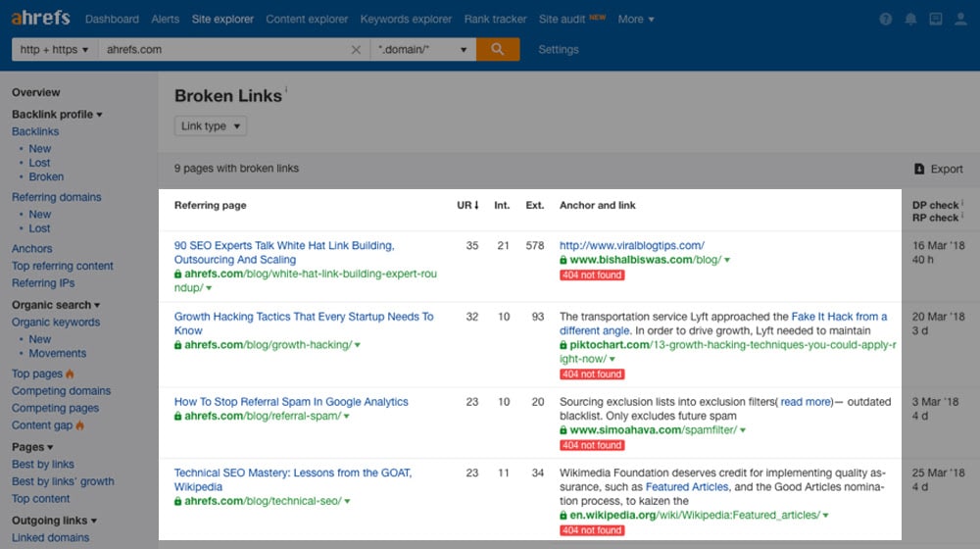
Task: Open the Alerts tab
Action: (165, 20)
